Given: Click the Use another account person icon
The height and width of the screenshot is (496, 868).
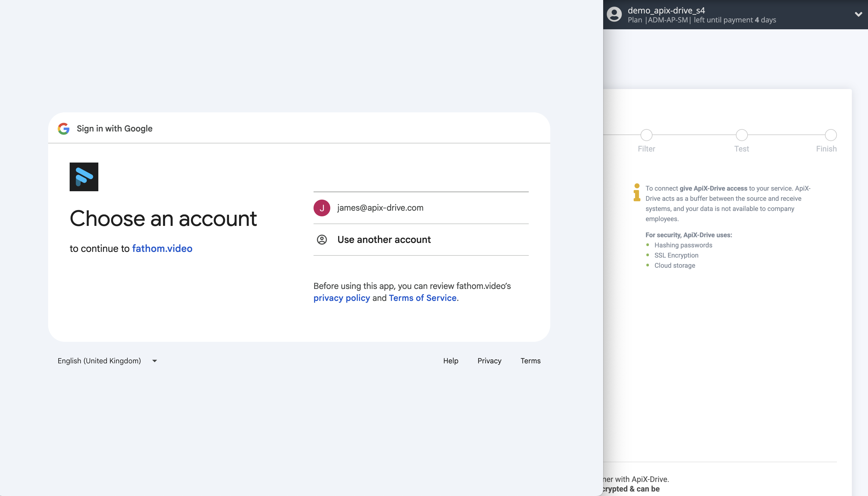Looking at the screenshot, I should tap(321, 239).
